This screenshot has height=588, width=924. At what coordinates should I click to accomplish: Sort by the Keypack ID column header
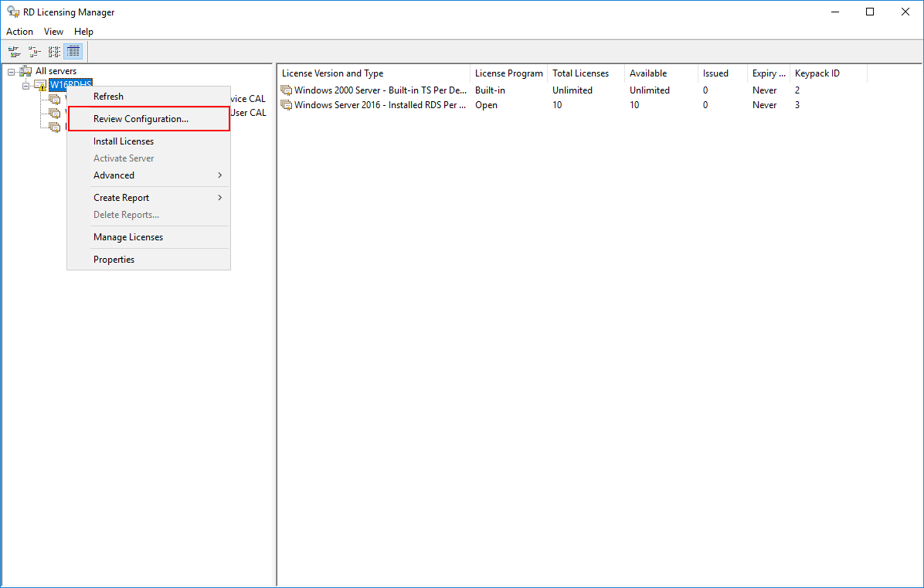(828, 73)
